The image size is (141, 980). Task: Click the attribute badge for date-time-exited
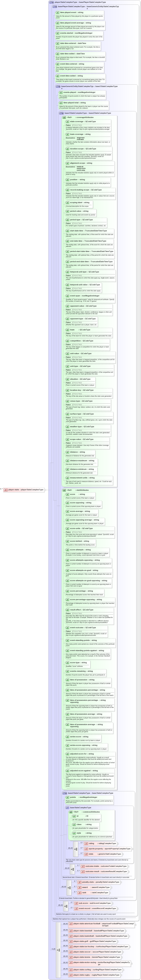click(58, 54)
